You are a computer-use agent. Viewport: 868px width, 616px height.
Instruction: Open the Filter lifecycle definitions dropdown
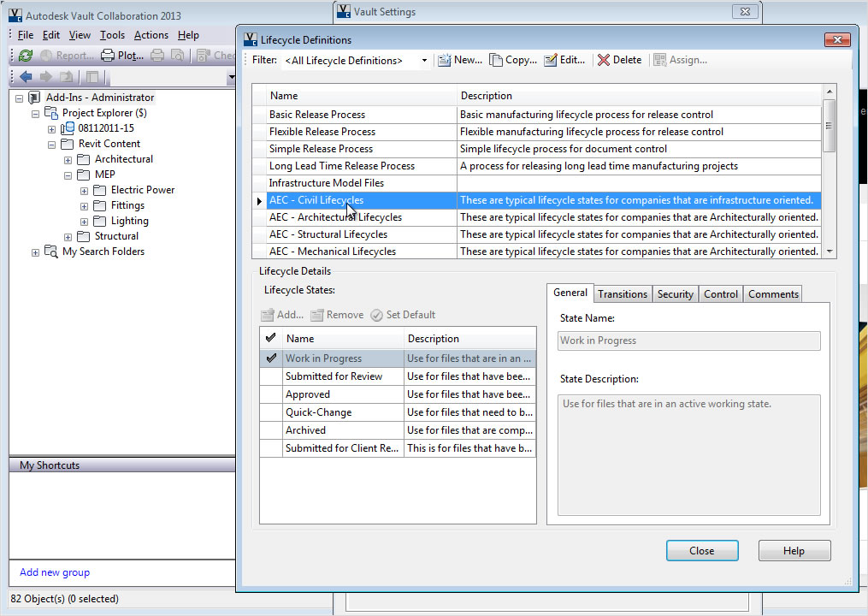pyautogui.click(x=424, y=61)
